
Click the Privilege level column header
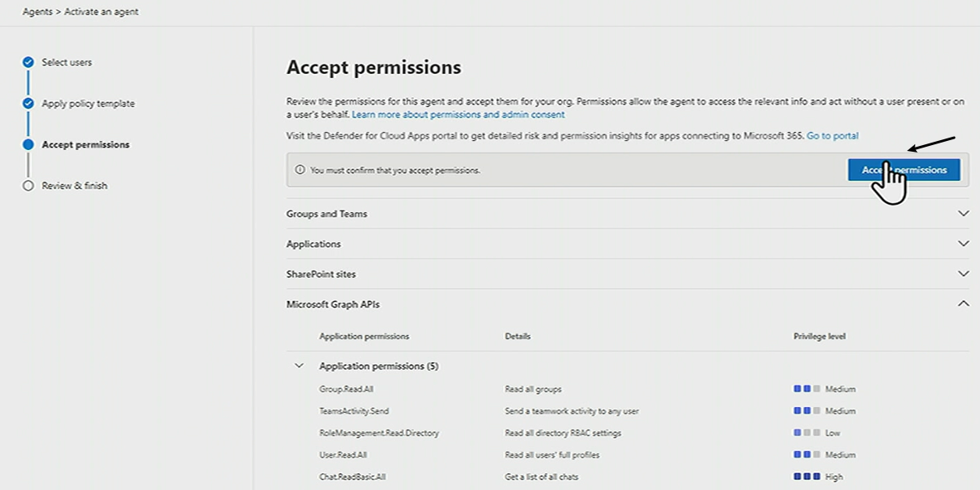819,336
